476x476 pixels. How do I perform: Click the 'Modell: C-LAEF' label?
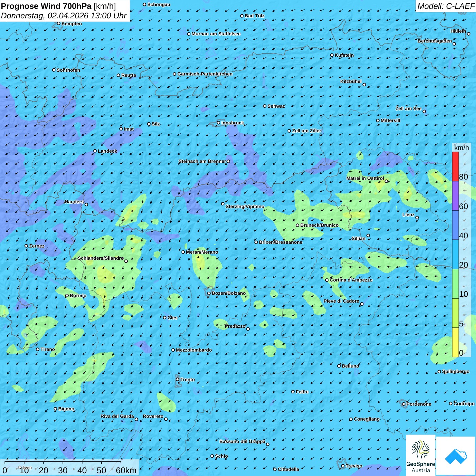point(445,6)
